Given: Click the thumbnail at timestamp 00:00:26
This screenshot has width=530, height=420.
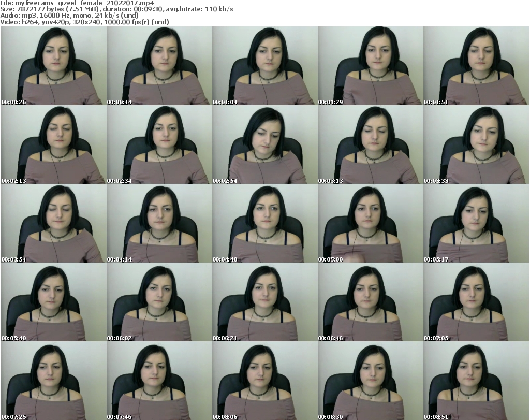Looking at the screenshot, I should (x=54, y=66).
